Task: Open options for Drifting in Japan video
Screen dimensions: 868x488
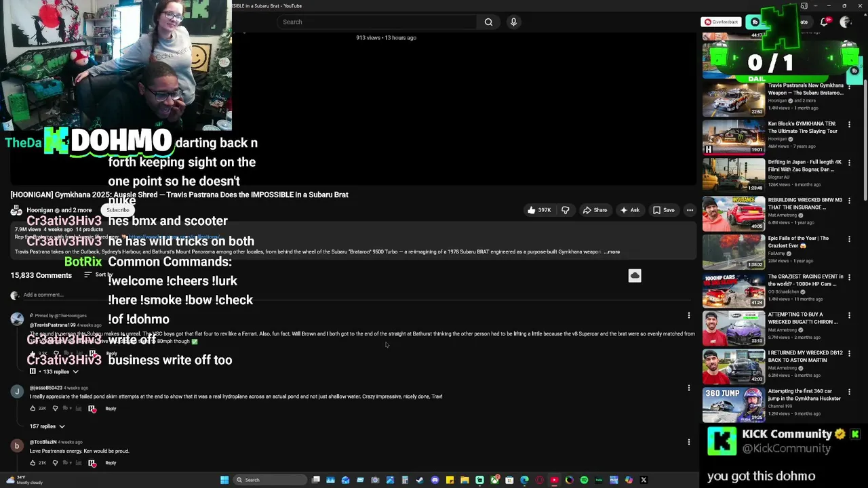Action: coord(849,163)
